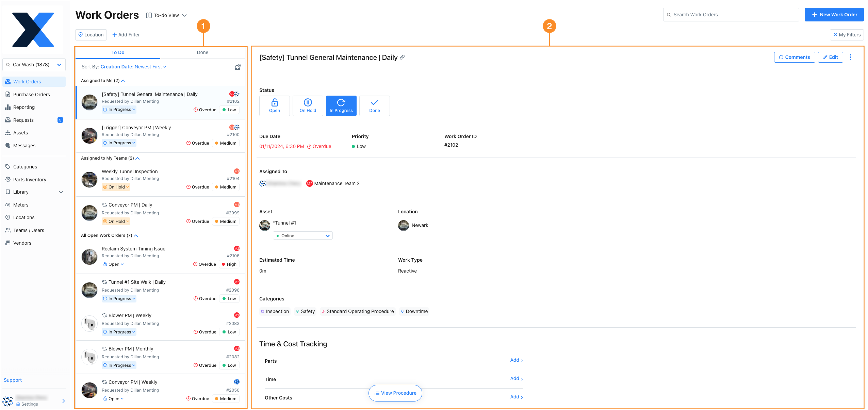The height and width of the screenshot is (410, 868).
Task: Click the Downtime category tag
Action: pyautogui.click(x=414, y=311)
